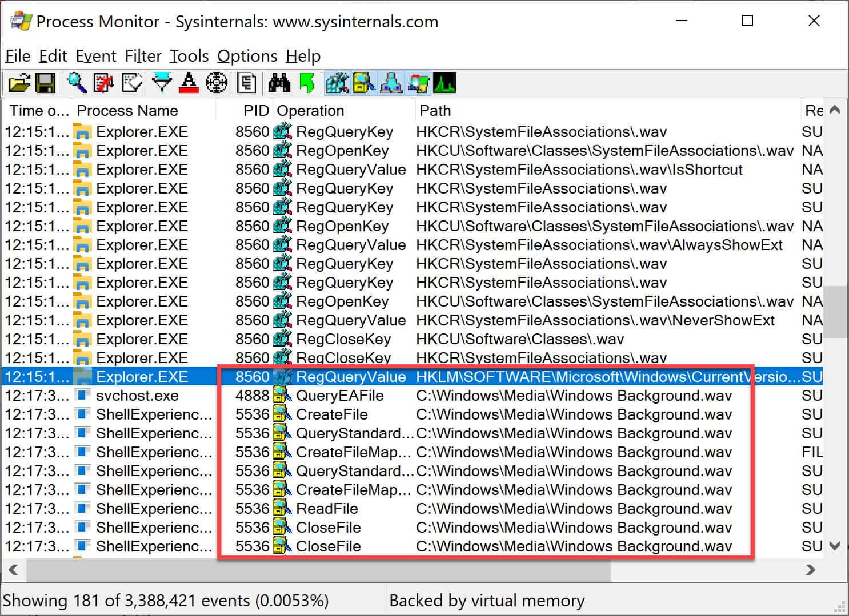Click the vertical scrollbar up arrow

click(835, 110)
